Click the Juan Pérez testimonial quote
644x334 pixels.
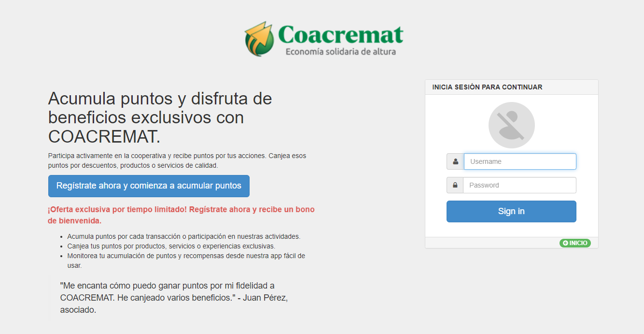174,298
